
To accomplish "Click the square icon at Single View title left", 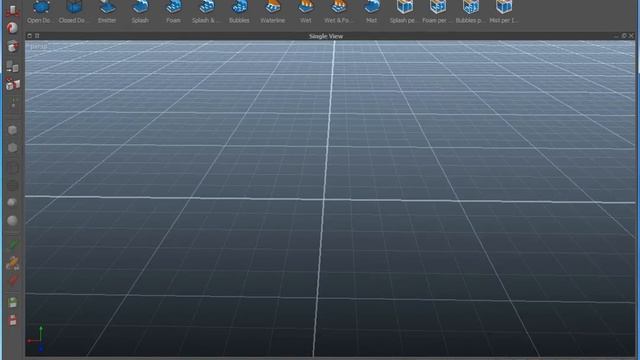I will click(x=29, y=36).
